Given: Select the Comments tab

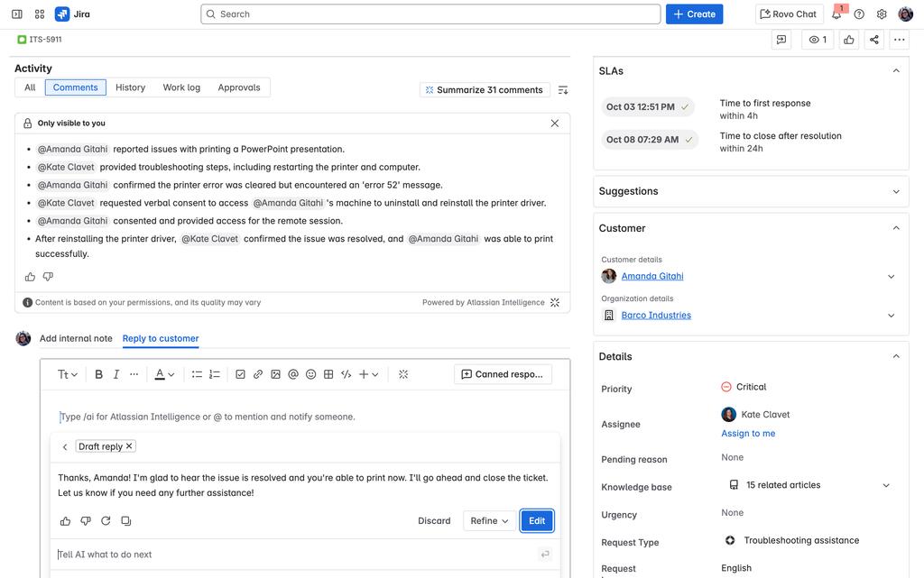Looking at the screenshot, I should click(76, 87).
